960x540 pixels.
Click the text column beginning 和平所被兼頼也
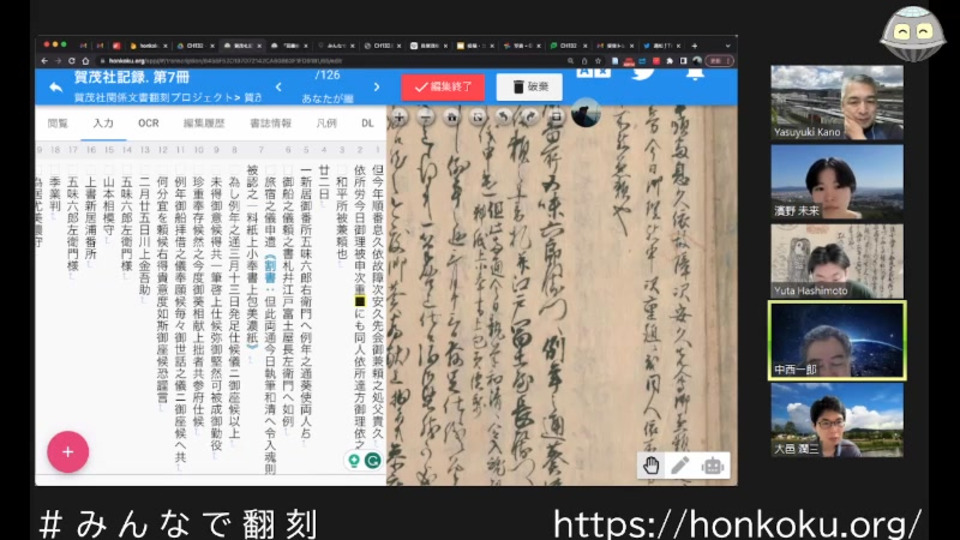342,217
